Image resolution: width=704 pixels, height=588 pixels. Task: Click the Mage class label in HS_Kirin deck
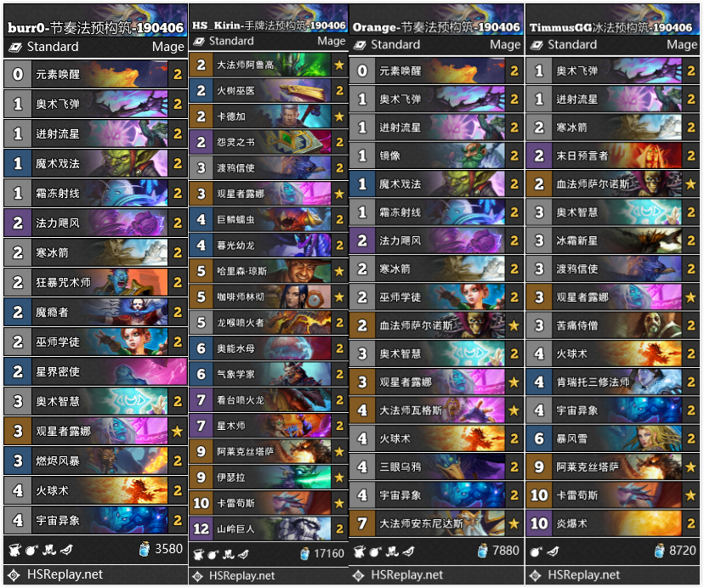pyautogui.click(x=332, y=42)
